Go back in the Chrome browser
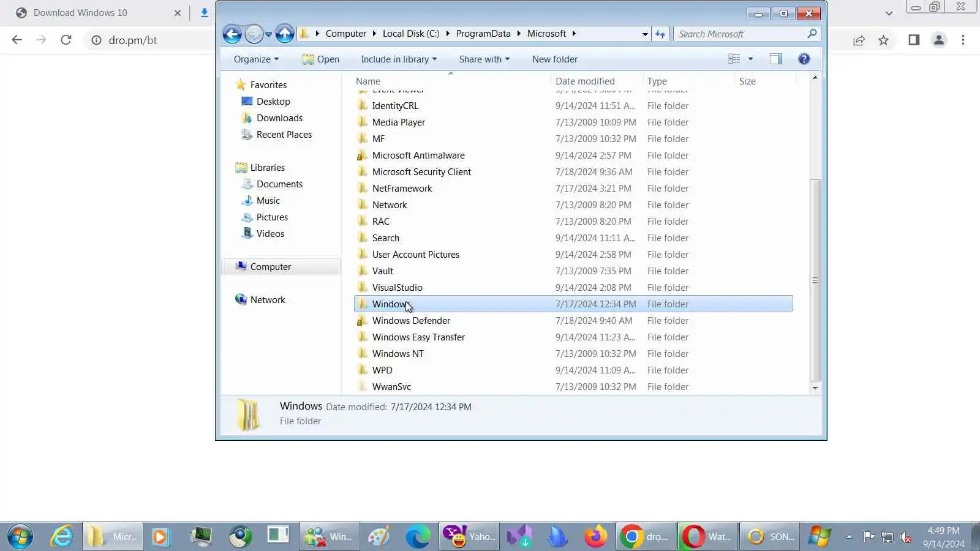 pyautogui.click(x=17, y=40)
